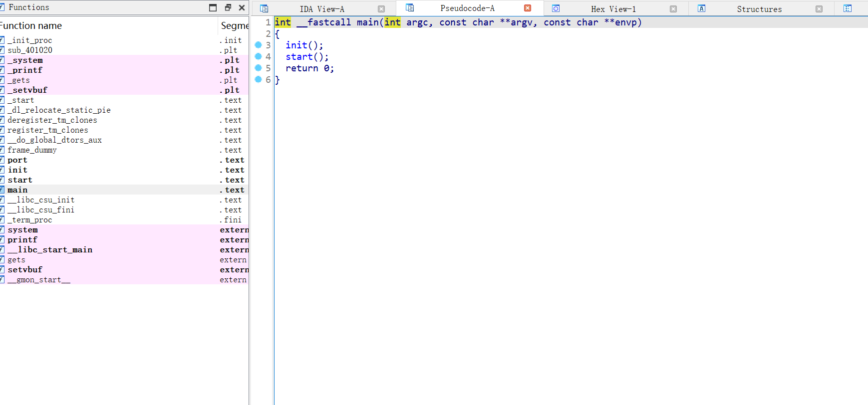Switch to the Structures tab

(759, 9)
